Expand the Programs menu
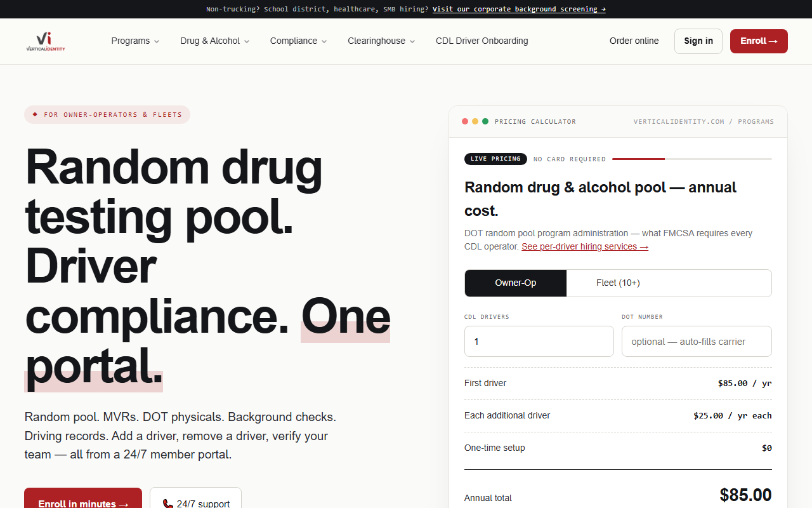The height and width of the screenshot is (508, 812). click(x=135, y=41)
